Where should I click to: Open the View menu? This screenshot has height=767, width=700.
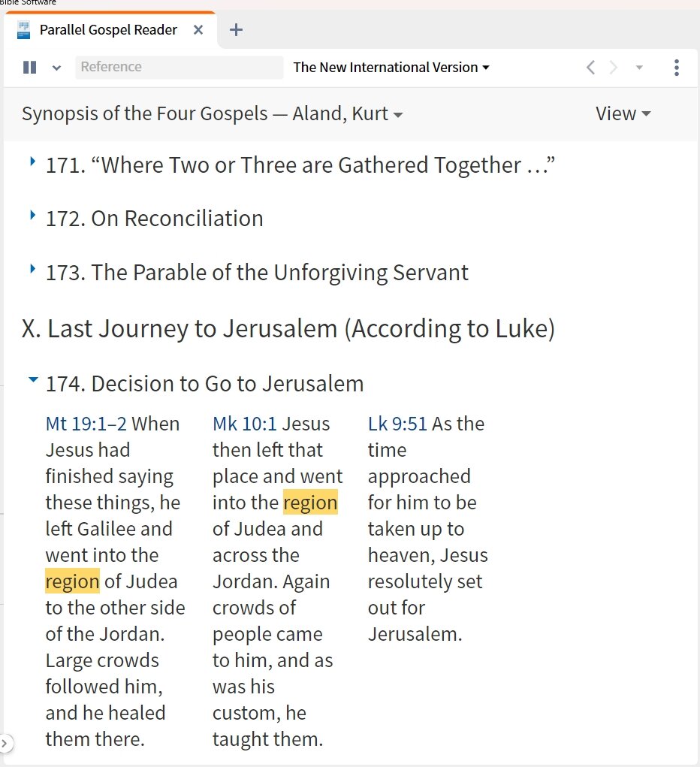click(623, 113)
